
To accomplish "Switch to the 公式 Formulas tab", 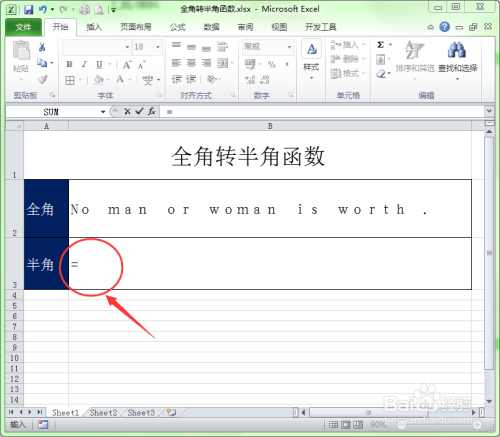I will (178, 27).
